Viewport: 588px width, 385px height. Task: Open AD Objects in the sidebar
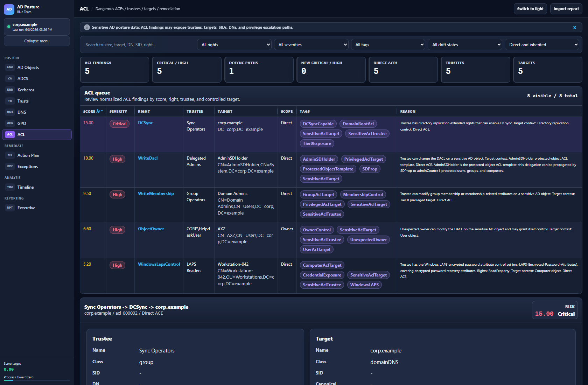coord(37,68)
